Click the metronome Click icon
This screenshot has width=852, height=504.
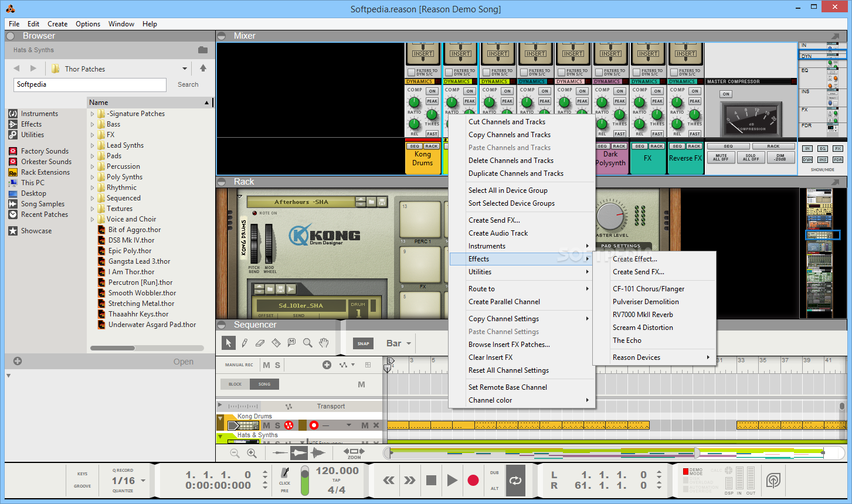tap(285, 474)
